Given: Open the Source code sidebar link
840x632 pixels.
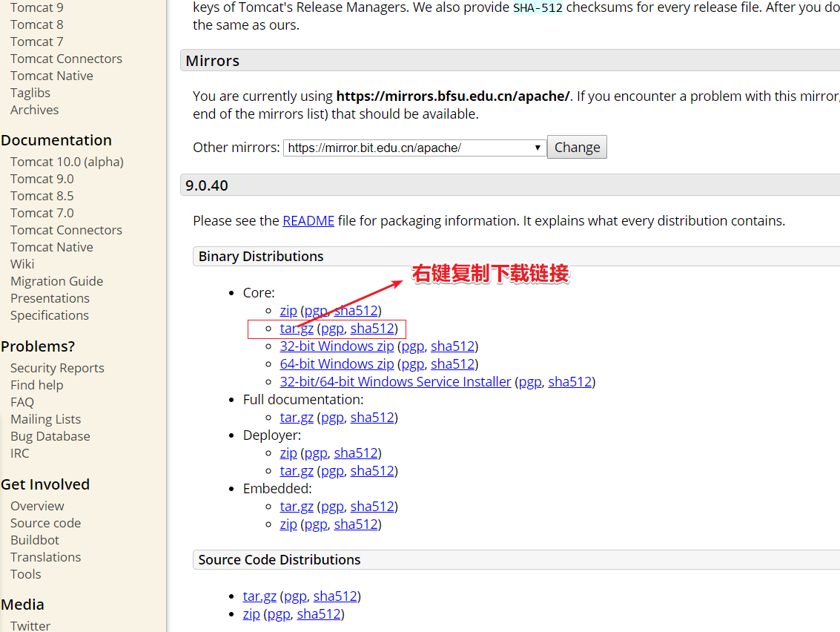Looking at the screenshot, I should click(45, 523).
